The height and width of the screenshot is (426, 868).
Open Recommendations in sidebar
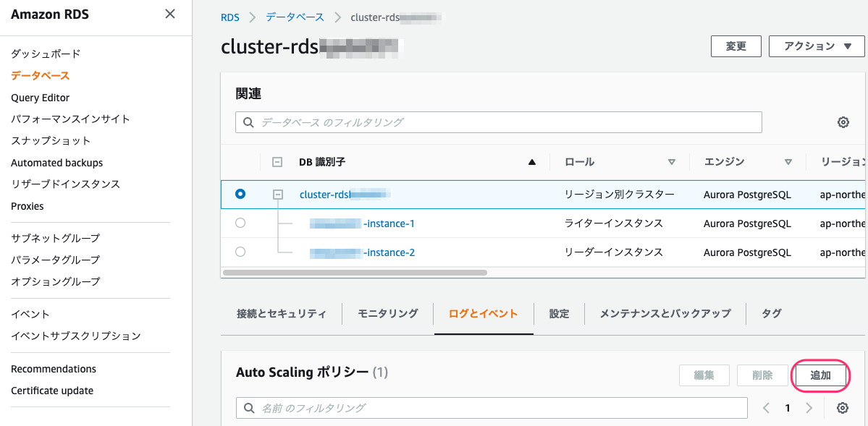[54, 369]
